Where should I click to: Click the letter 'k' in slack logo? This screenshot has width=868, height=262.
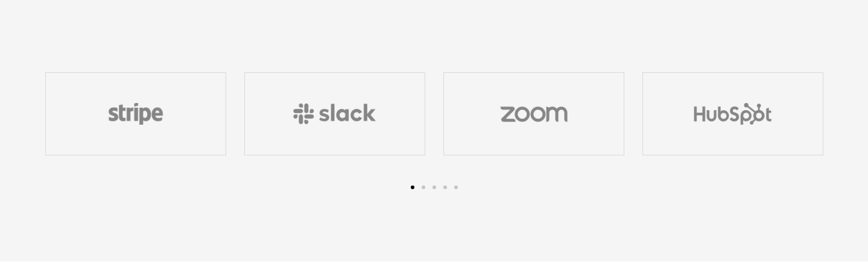tap(369, 113)
